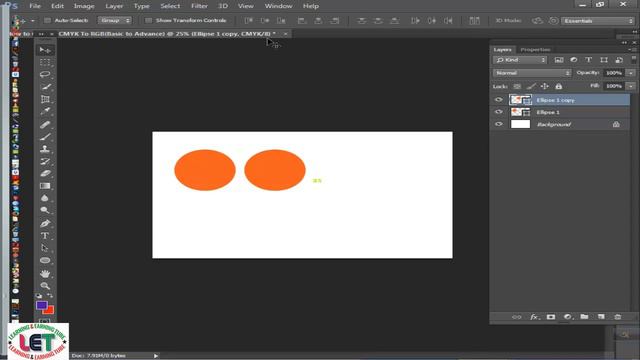Open the Layer menu
This screenshot has height=360, width=640.
(x=114, y=6)
